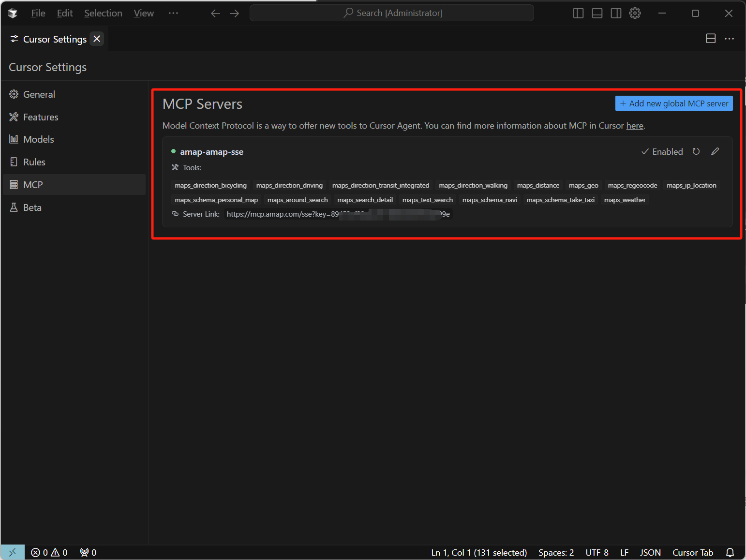Edit the amap-amap-sse server configuration
Viewport: 746px width, 560px height.
715,151
